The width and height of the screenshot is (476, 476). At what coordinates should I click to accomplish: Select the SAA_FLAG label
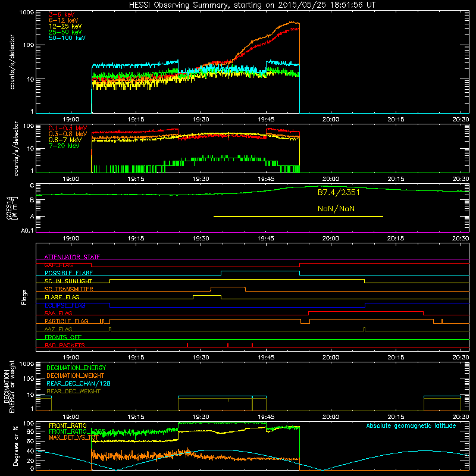coord(58,313)
